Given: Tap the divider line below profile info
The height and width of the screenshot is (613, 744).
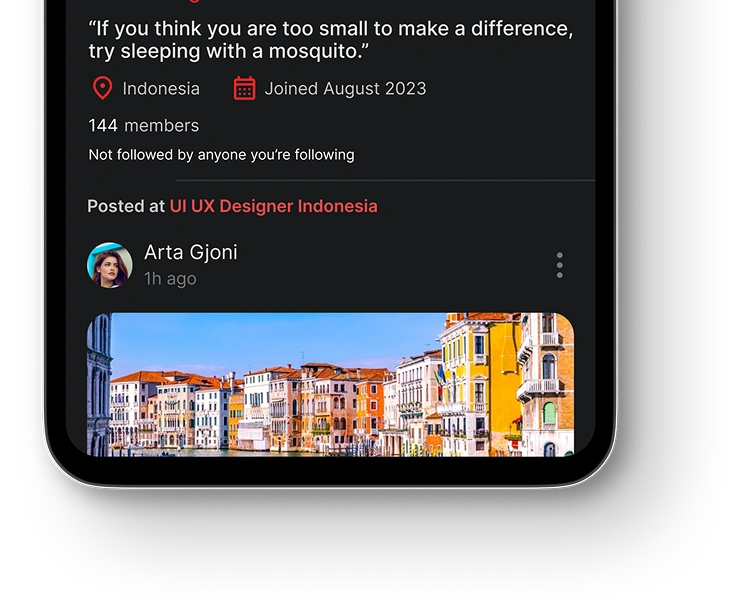Looking at the screenshot, I should tap(385, 180).
